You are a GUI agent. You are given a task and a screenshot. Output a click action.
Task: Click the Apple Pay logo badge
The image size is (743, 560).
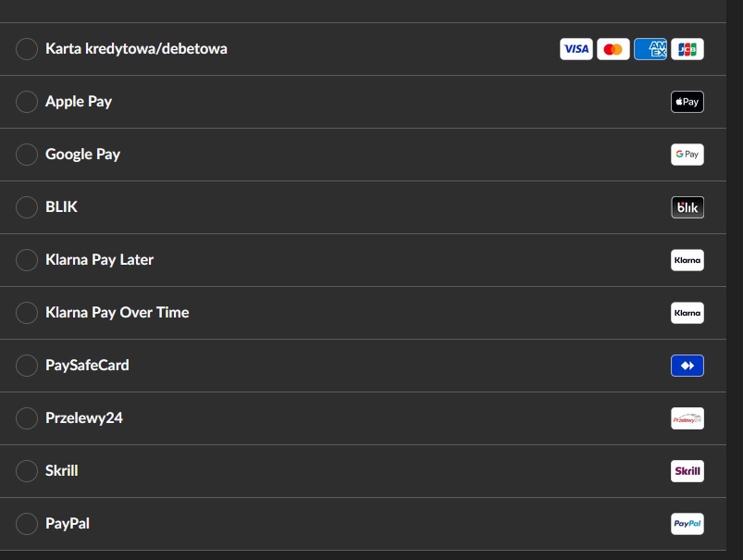[687, 102]
